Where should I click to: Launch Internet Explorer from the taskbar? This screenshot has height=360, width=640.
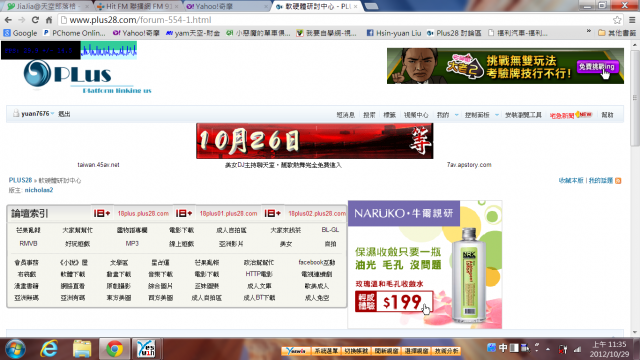pyautogui.click(x=49, y=349)
